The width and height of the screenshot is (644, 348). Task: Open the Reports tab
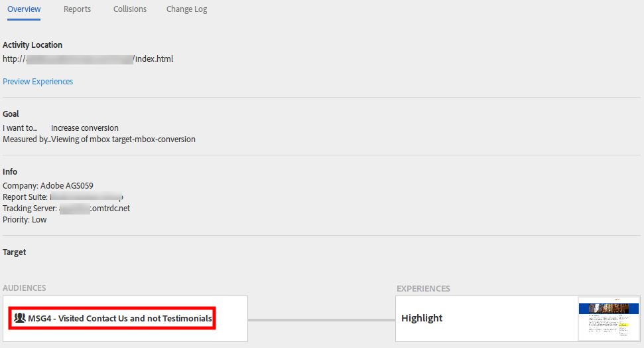pos(77,9)
